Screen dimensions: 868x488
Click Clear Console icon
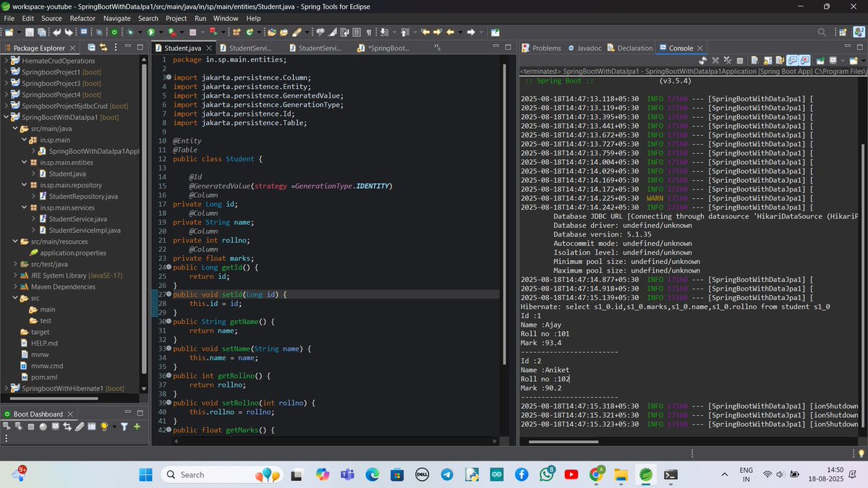click(754, 61)
